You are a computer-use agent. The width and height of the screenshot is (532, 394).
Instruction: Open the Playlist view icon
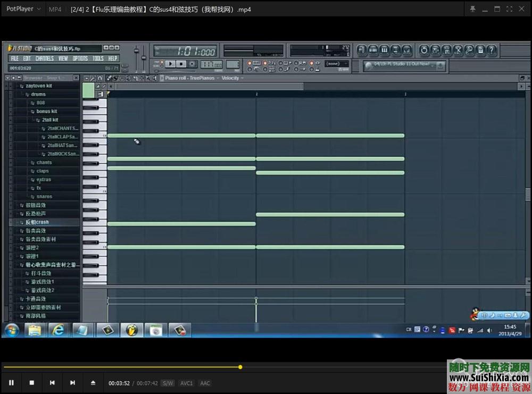coord(362,51)
